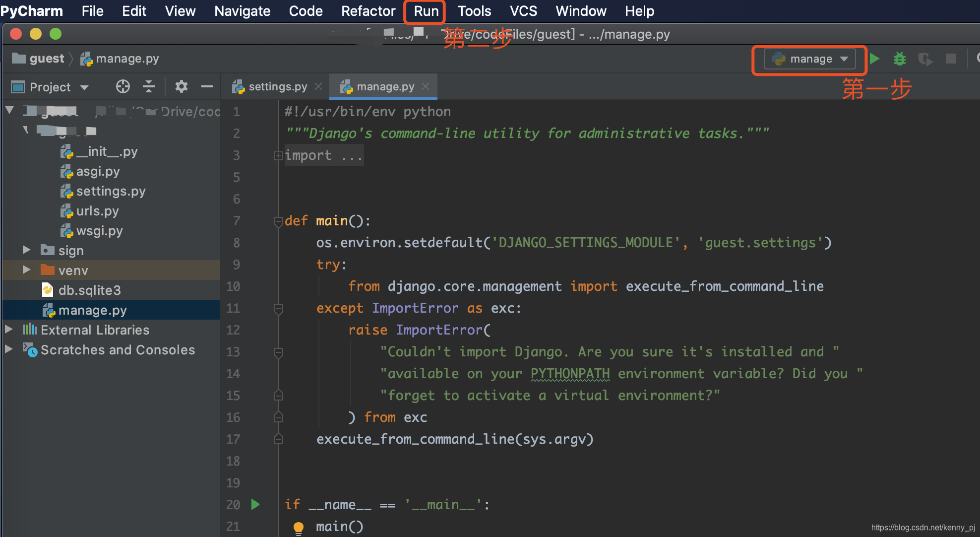This screenshot has height=537, width=980.
Task: Click the intention bulb near line 21
Action: click(298, 528)
